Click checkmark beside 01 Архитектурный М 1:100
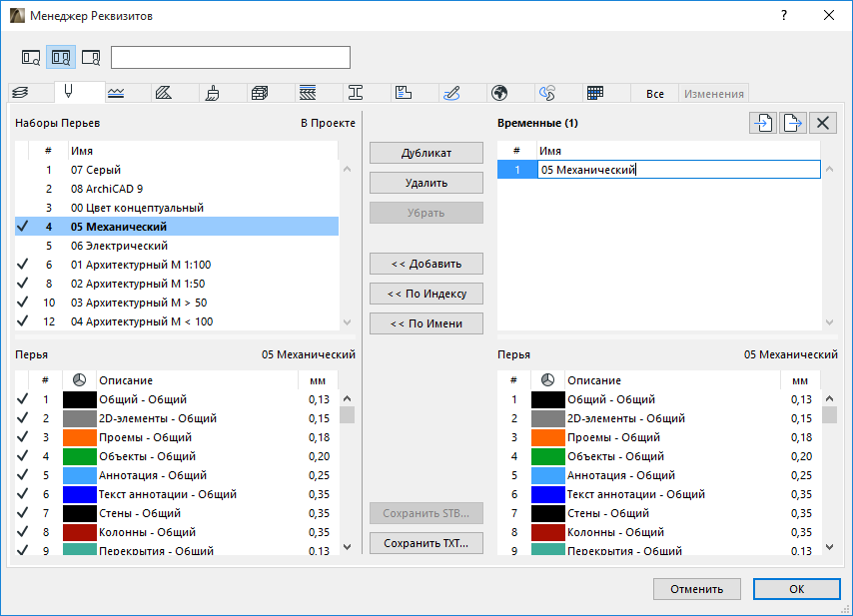 point(22,265)
